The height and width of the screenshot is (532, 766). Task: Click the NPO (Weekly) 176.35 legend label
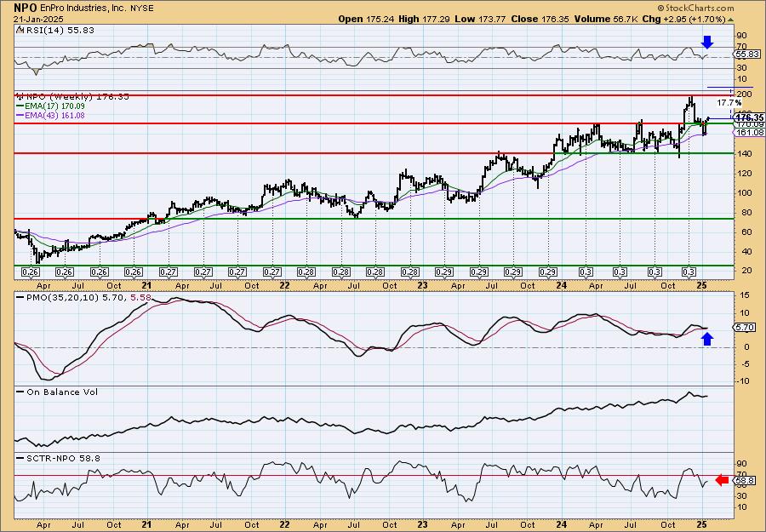77,97
